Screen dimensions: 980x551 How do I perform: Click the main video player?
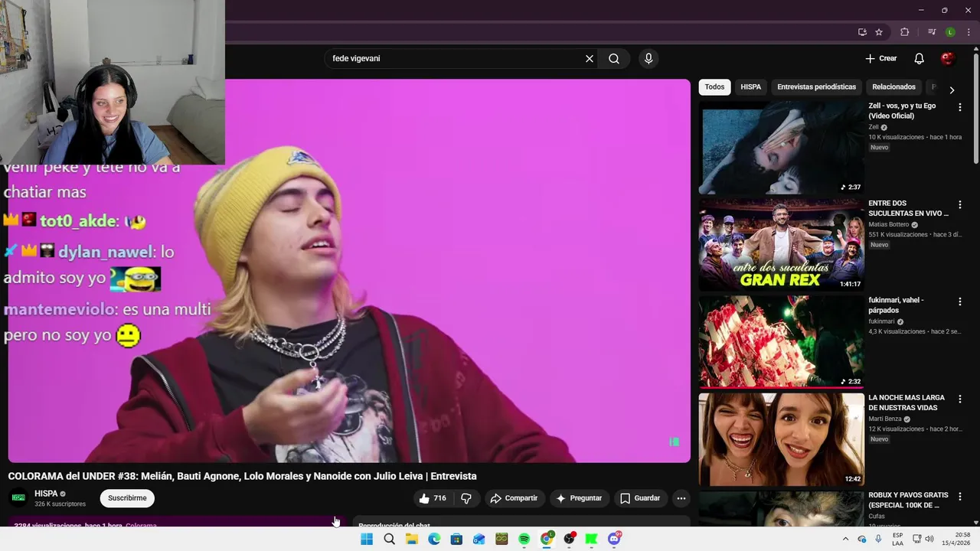[x=349, y=271]
